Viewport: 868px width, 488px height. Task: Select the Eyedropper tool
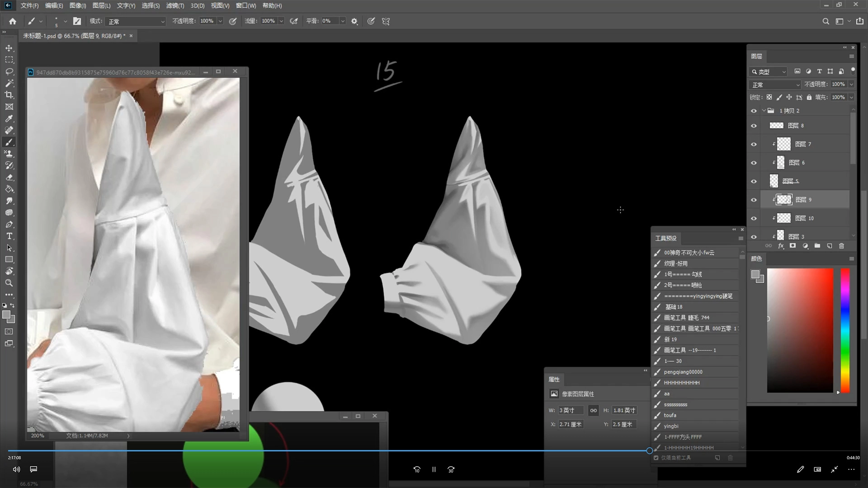[9, 118]
